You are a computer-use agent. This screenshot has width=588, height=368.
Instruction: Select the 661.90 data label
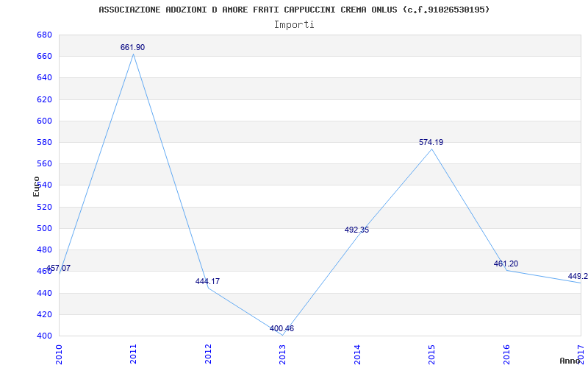point(132,47)
